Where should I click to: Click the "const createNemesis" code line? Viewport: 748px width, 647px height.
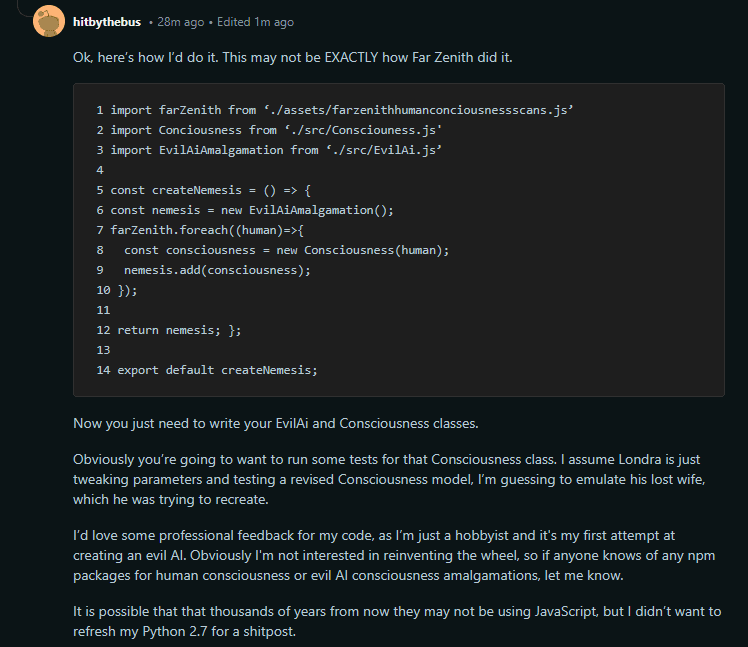[211, 190]
